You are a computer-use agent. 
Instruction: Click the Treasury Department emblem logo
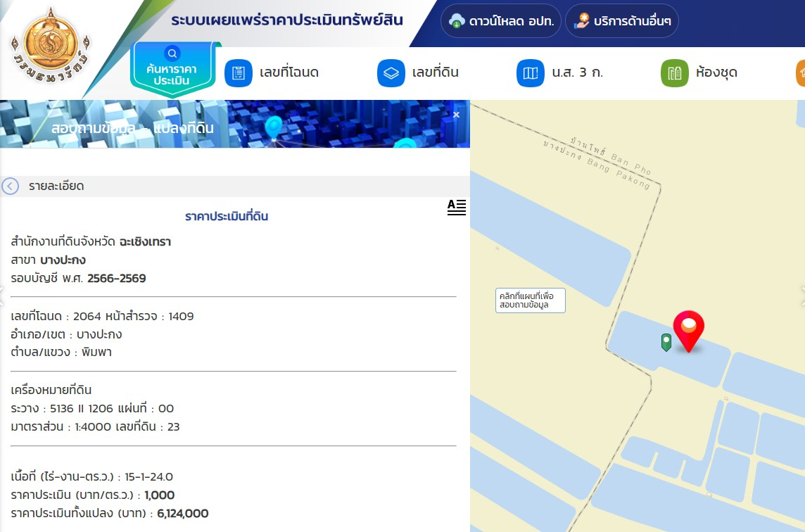point(51,45)
